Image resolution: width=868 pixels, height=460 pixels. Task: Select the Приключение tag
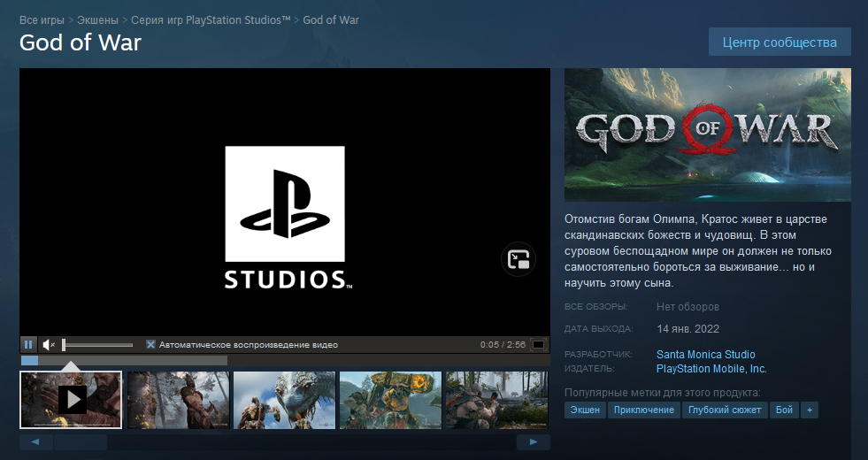[644, 410]
